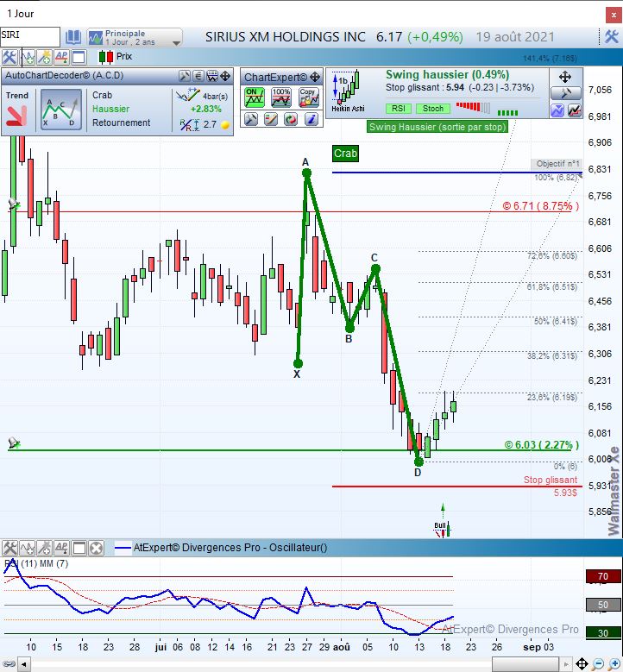Viewport: 623px width, 672px height.
Task: Click the red Trend down arrow indicator
Action: (x=16, y=116)
